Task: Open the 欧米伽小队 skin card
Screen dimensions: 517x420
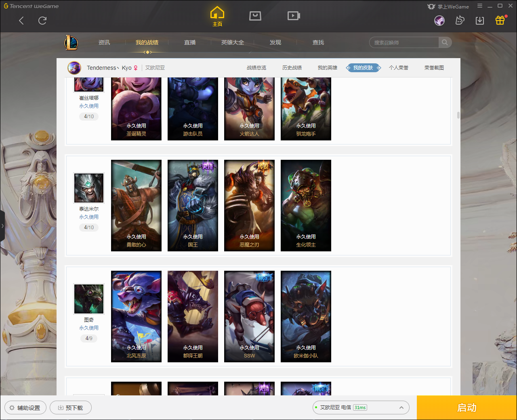Action: click(x=306, y=317)
